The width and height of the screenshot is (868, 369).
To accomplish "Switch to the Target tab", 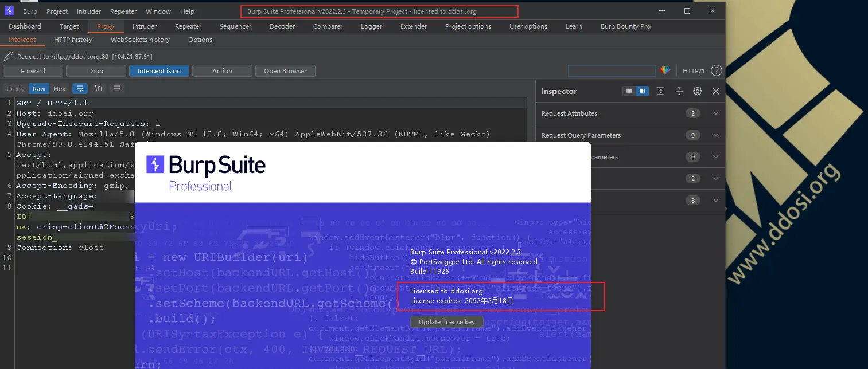I will (x=69, y=26).
